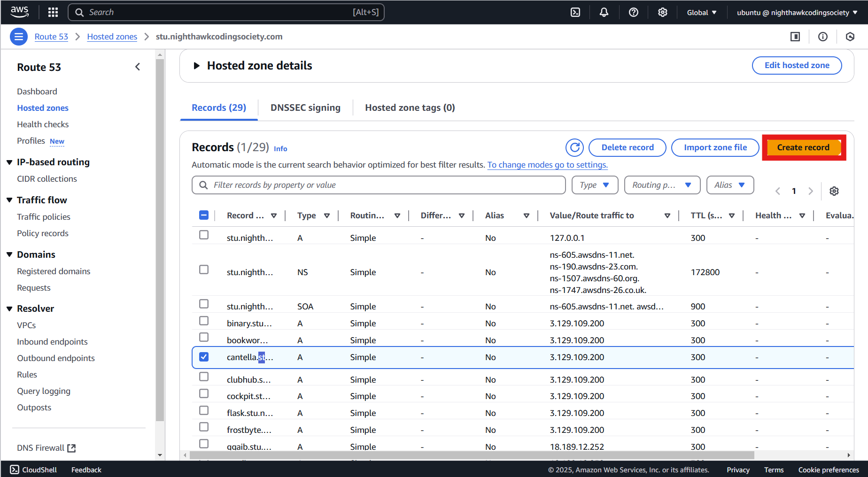Launch CloudShell from top bar icon
This screenshot has height=477, width=868.
pos(575,12)
